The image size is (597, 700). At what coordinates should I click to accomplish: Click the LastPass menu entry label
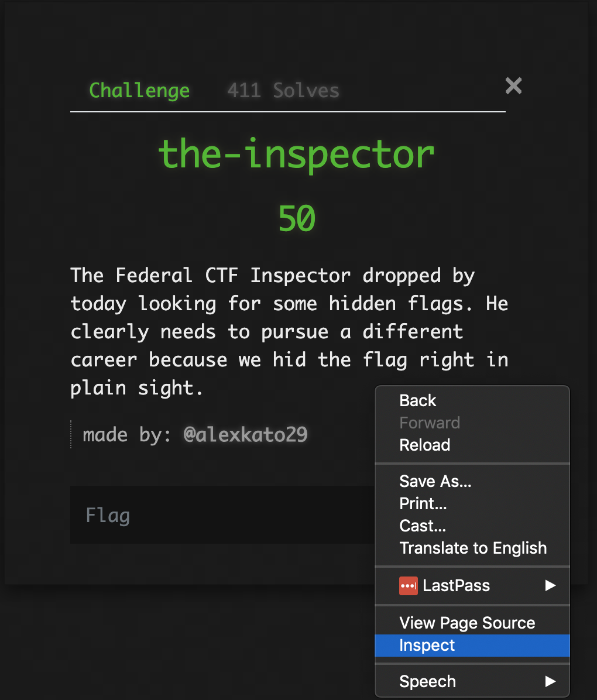coord(457,585)
